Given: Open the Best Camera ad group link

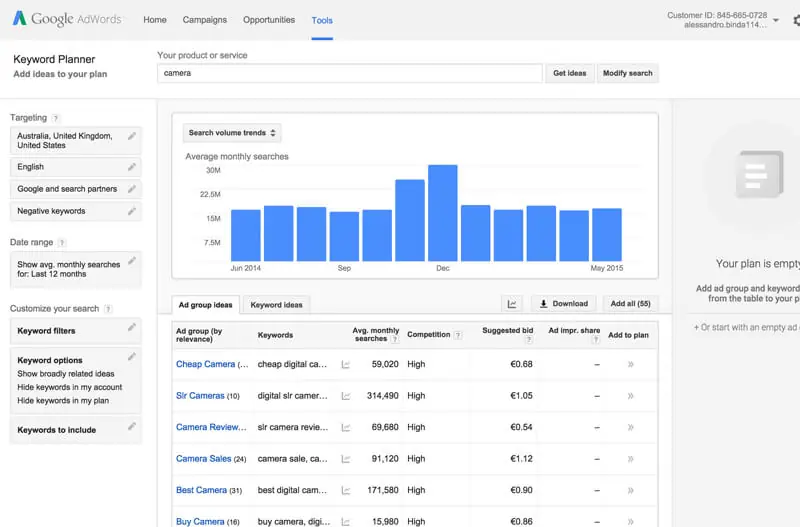Looking at the screenshot, I should [x=201, y=490].
